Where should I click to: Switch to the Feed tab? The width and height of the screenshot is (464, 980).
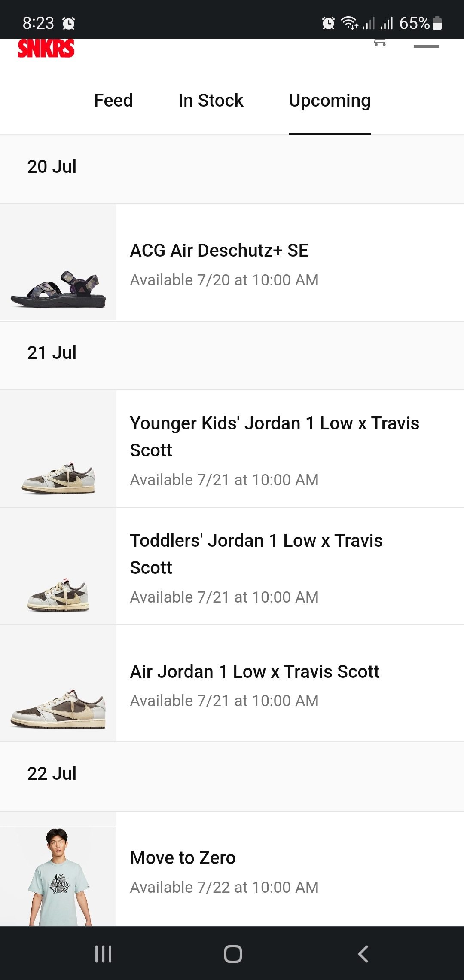(113, 101)
